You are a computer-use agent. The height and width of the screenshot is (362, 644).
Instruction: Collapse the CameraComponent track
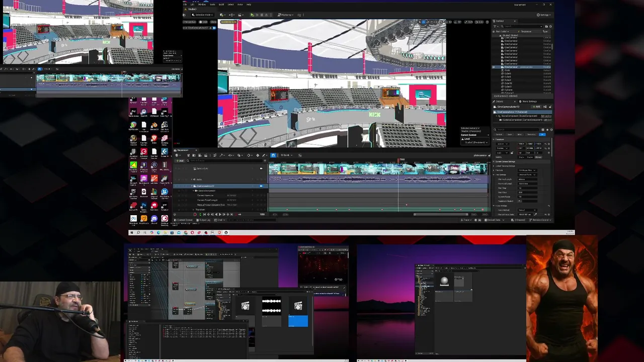point(193,191)
